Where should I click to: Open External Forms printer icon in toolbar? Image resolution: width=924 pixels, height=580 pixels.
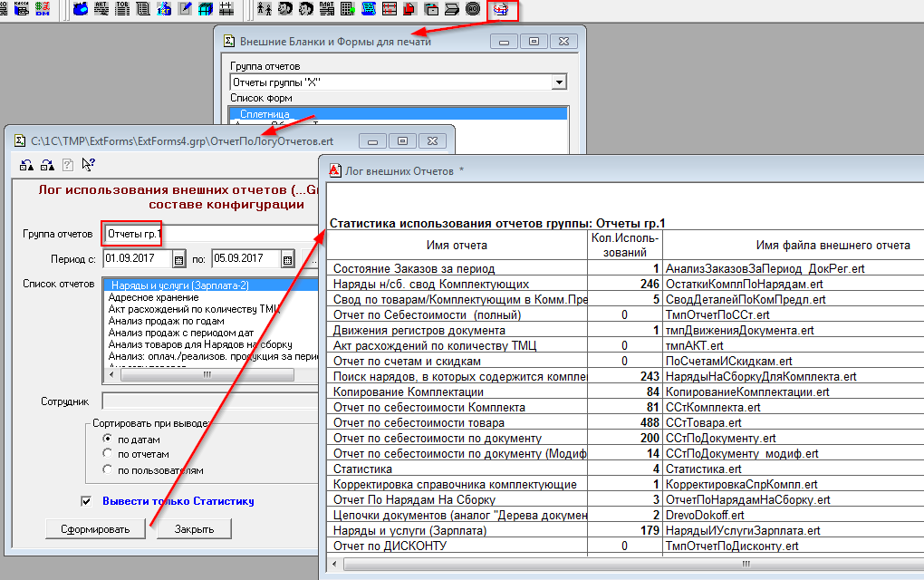502,9
